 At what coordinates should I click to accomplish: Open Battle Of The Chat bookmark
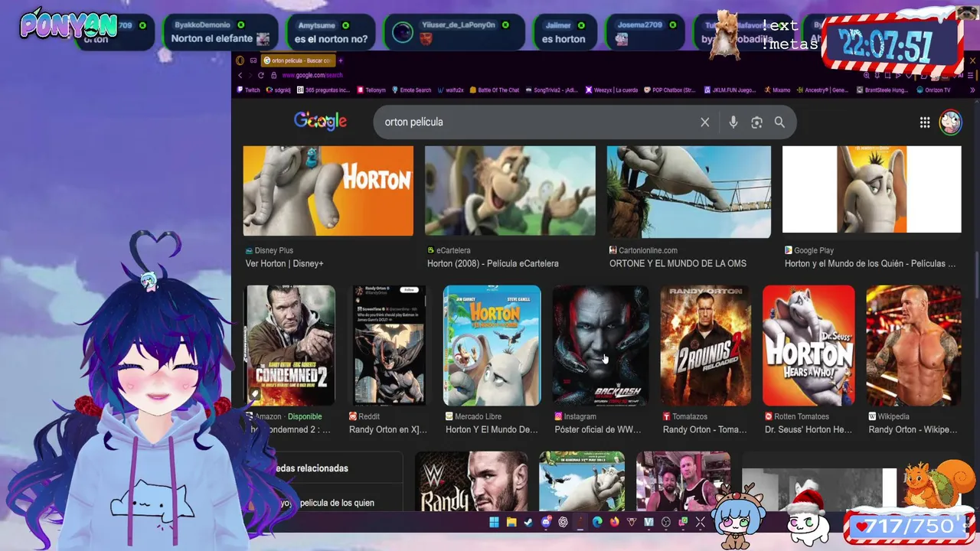[495, 90]
